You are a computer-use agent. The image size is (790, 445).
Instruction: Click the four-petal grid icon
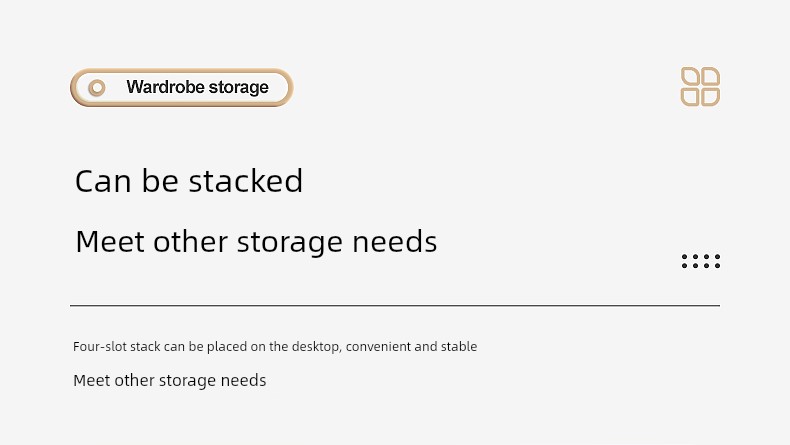pos(700,87)
